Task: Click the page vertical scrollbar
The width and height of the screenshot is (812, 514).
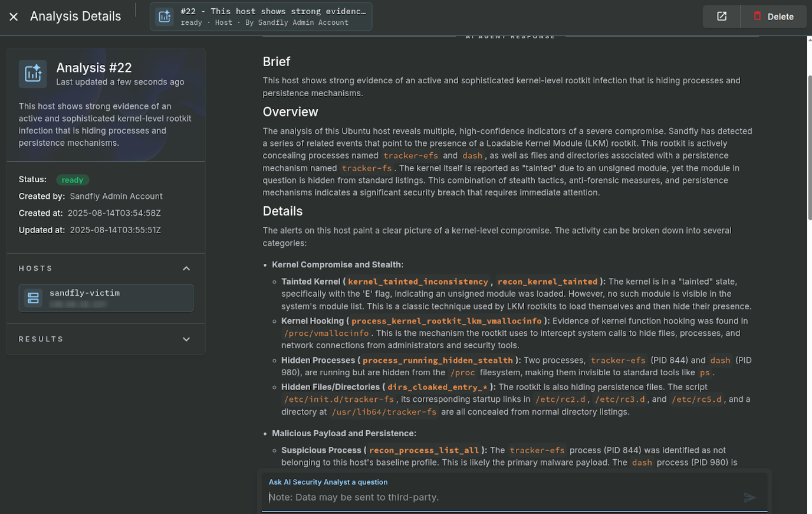Action: (809, 148)
